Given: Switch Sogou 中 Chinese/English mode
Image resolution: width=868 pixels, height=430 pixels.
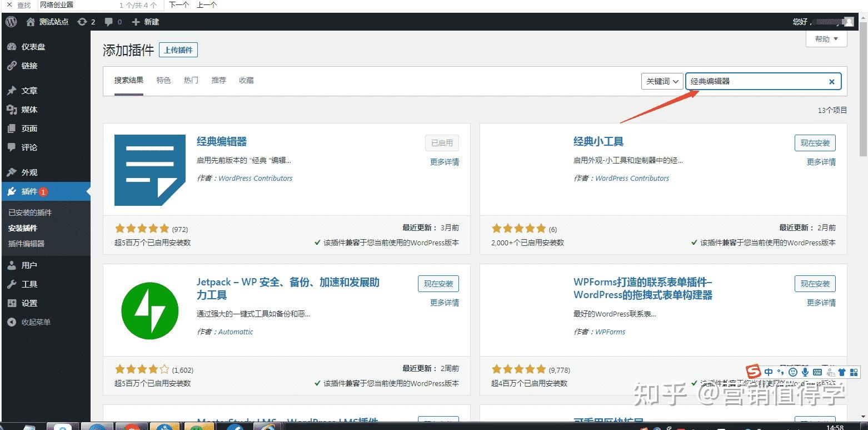Looking at the screenshot, I should tap(769, 372).
